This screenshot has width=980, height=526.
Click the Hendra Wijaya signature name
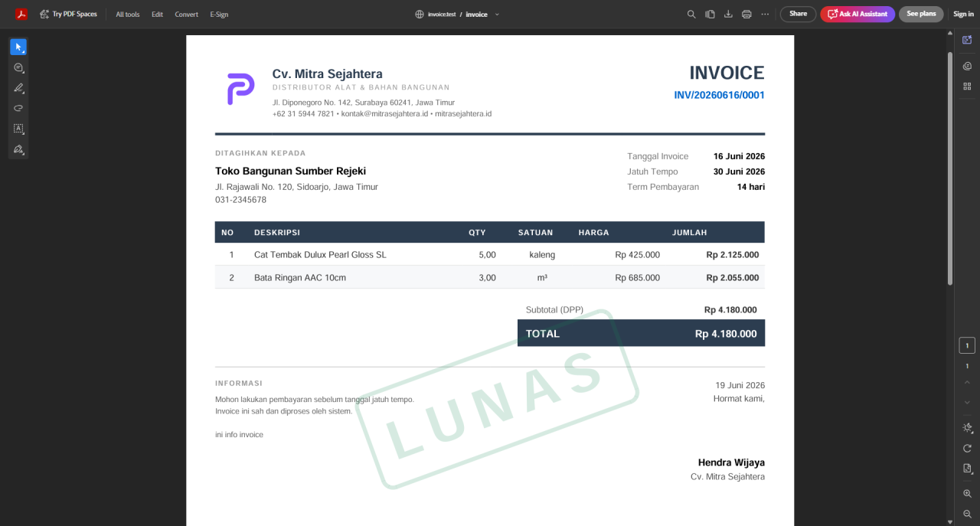point(731,462)
